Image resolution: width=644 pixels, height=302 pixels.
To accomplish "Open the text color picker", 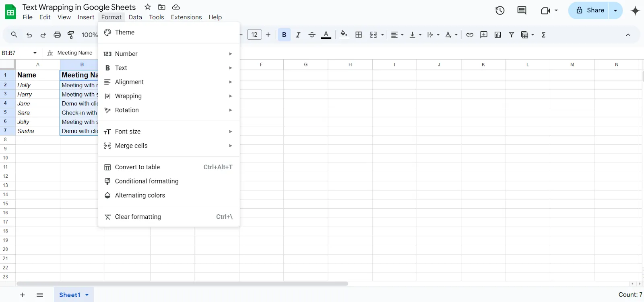I will point(326,35).
